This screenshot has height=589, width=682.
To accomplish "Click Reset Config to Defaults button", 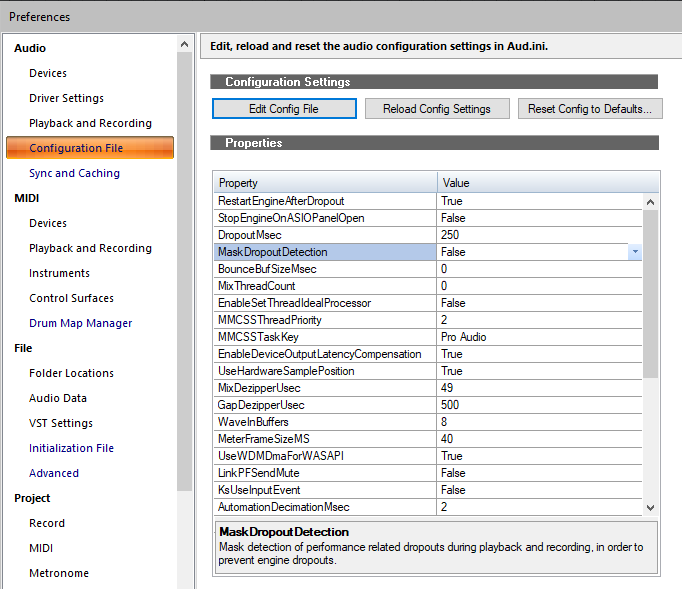I will tap(589, 109).
